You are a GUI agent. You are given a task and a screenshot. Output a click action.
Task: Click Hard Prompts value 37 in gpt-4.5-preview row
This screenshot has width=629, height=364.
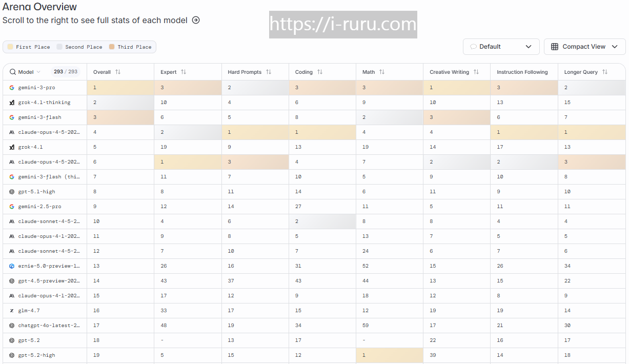point(231,281)
